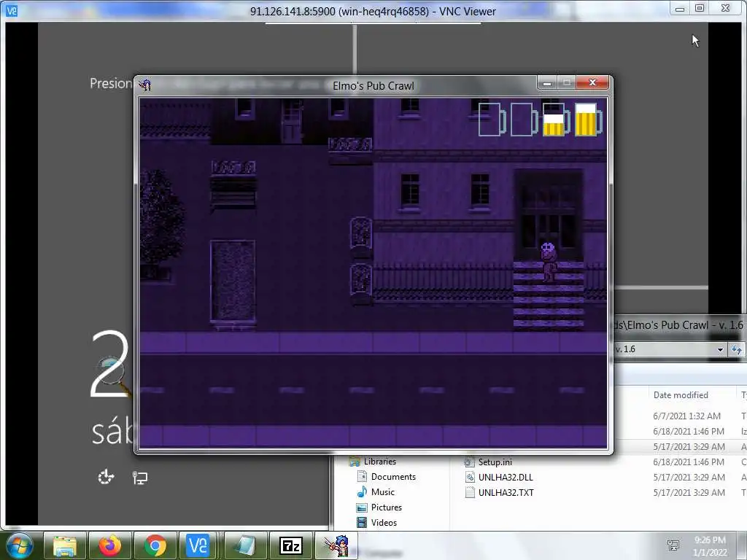Click the Explorer refresh button beside the address bar

click(737, 349)
